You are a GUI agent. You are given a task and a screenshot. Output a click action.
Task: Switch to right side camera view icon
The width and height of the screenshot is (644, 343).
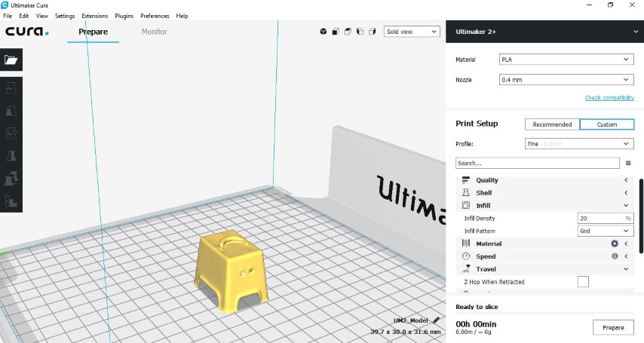pyautogui.click(x=373, y=32)
